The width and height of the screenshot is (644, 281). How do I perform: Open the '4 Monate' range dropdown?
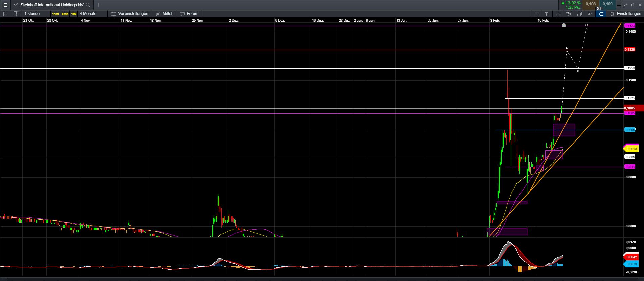pyautogui.click(x=88, y=14)
